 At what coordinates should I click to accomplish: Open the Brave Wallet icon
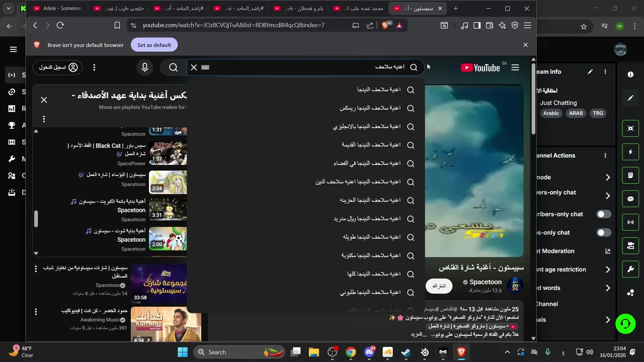489,25
